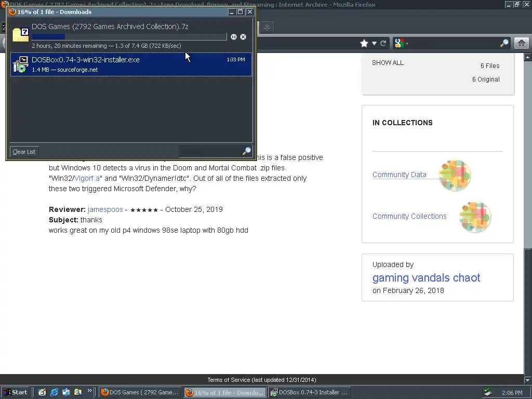Screen dimensions: 532x399
Task: Open the Community Data collection link
Action: (x=400, y=175)
